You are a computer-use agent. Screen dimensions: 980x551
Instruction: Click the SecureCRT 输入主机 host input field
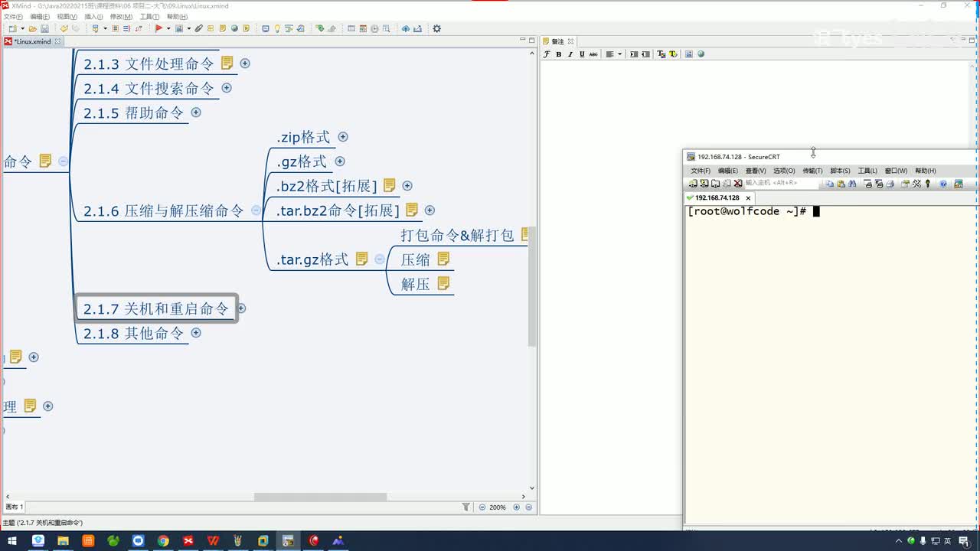(781, 184)
